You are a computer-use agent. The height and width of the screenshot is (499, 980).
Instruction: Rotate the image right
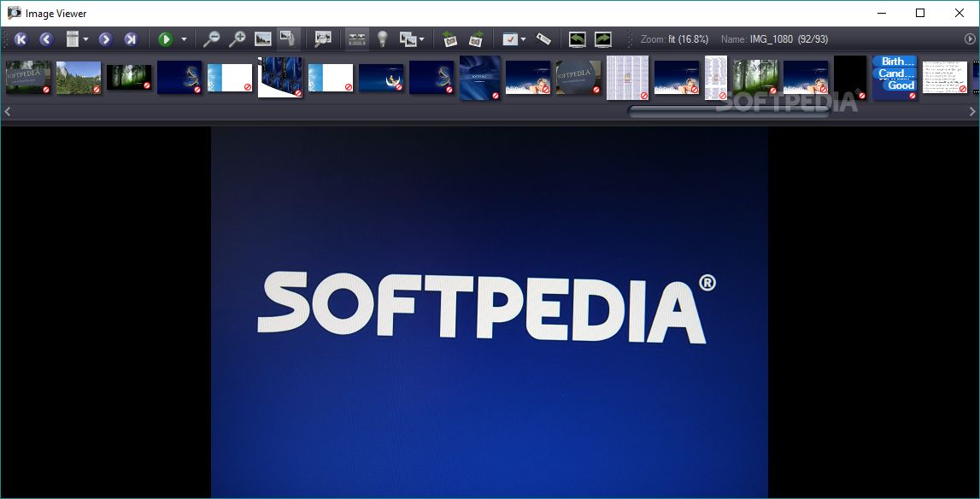click(476, 39)
